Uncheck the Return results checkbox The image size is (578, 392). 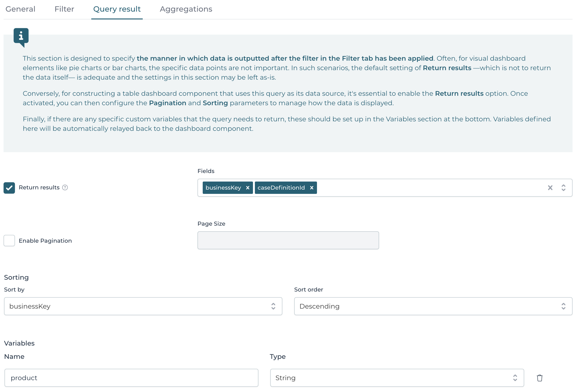pyautogui.click(x=9, y=188)
